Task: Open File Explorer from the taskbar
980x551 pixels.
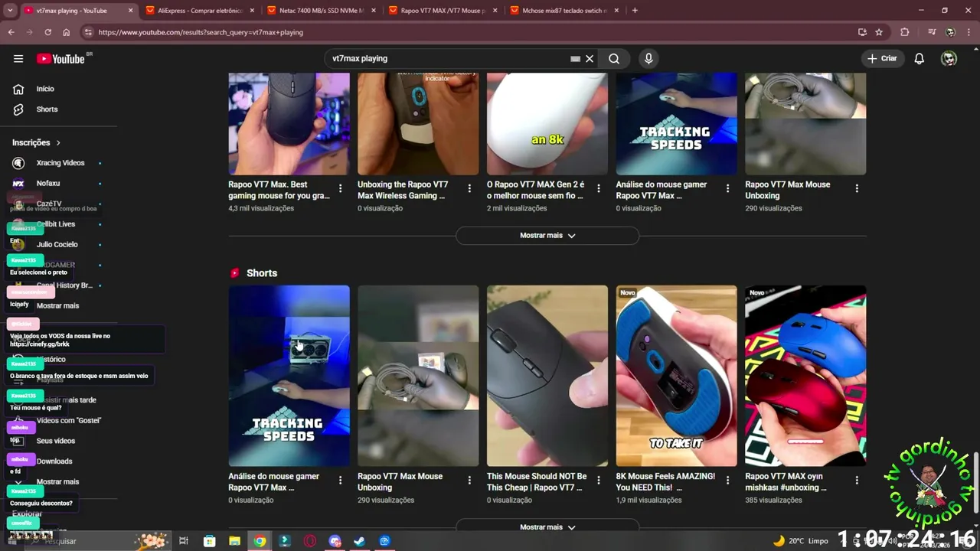Action: pos(235,541)
